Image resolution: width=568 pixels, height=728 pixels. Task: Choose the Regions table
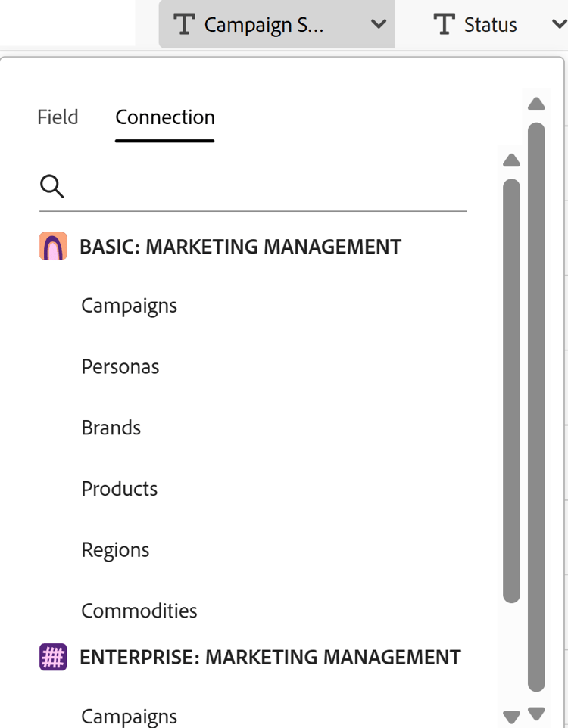point(115,550)
